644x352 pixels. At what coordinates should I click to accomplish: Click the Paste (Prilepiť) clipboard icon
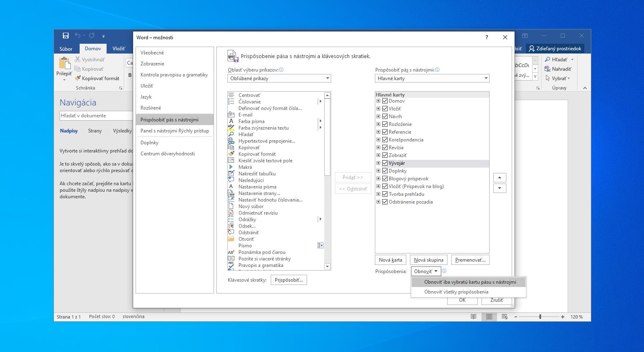point(65,63)
